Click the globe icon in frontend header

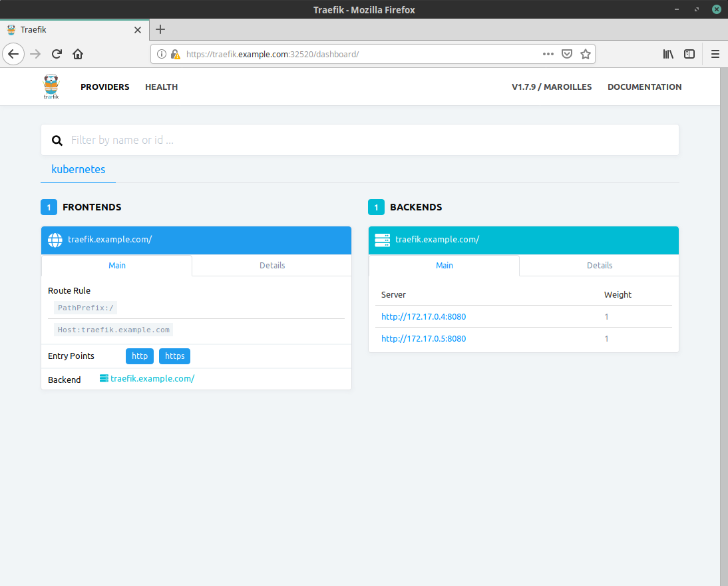tap(55, 240)
